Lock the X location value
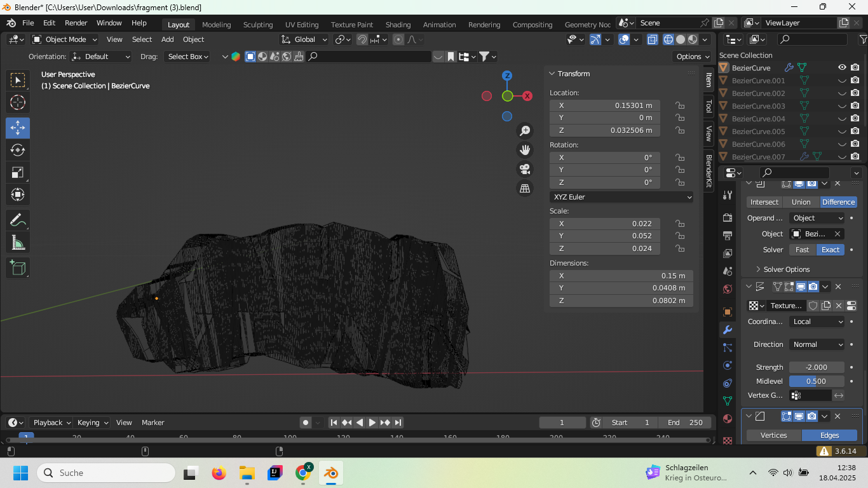Screen dimensions: 868x488 tap(680, 105)
